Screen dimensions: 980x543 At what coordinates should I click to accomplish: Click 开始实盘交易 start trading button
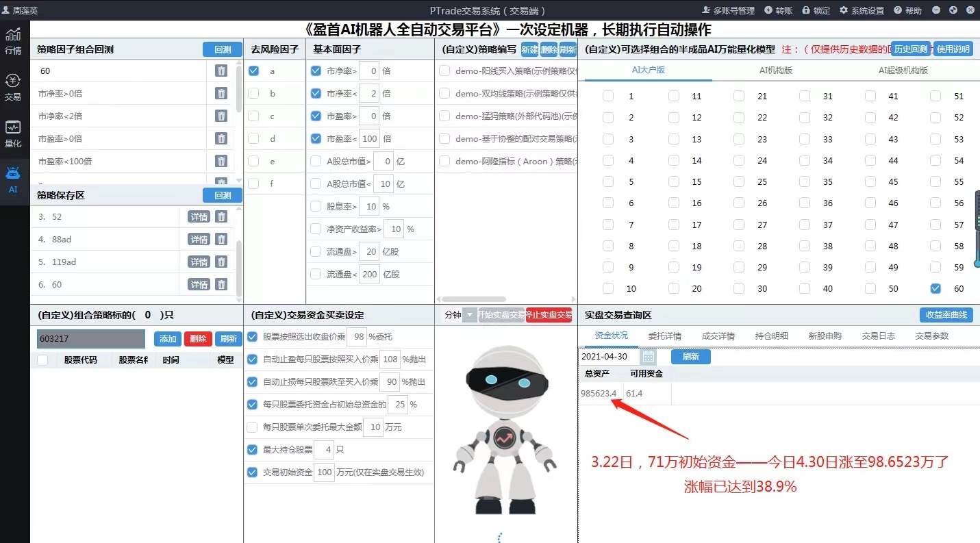coord(501,315)
